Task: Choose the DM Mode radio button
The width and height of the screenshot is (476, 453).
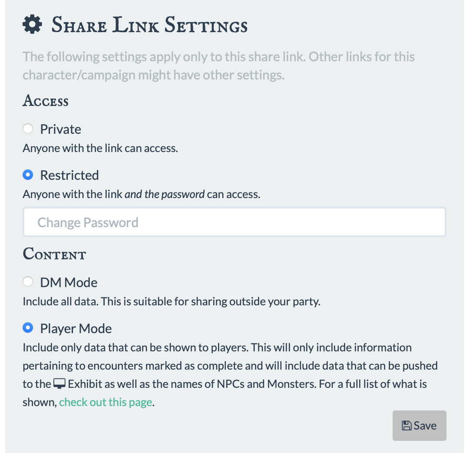Action: (x=28, y=282)
